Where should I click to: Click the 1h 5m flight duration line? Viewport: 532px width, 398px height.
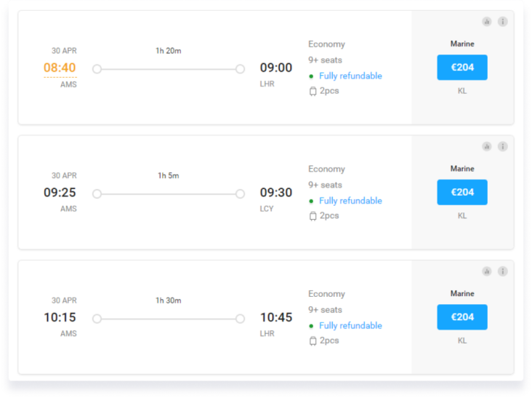169,194
